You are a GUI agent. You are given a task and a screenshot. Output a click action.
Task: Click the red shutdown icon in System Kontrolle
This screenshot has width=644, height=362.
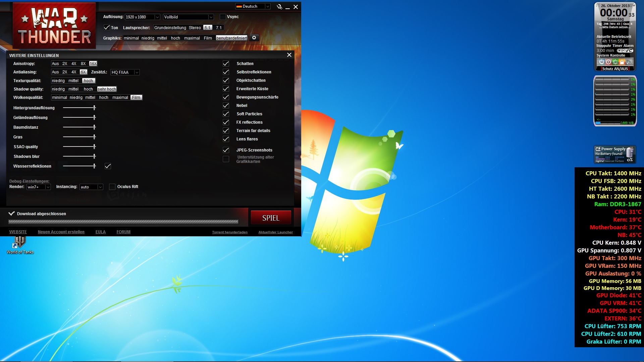click(x=608, y=62)
